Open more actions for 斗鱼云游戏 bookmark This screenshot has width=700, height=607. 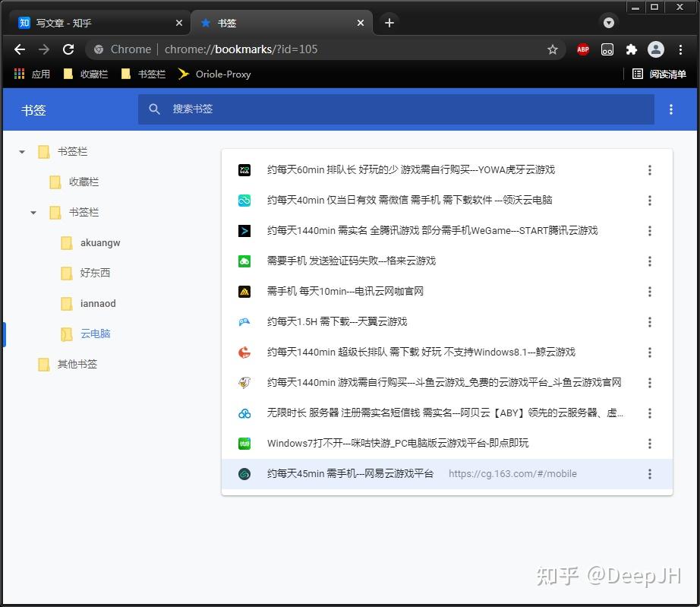tap(650, 382)
